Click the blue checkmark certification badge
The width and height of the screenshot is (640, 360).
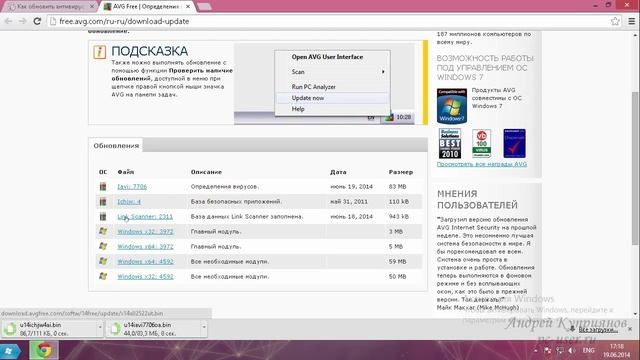[x=514, y=144]
